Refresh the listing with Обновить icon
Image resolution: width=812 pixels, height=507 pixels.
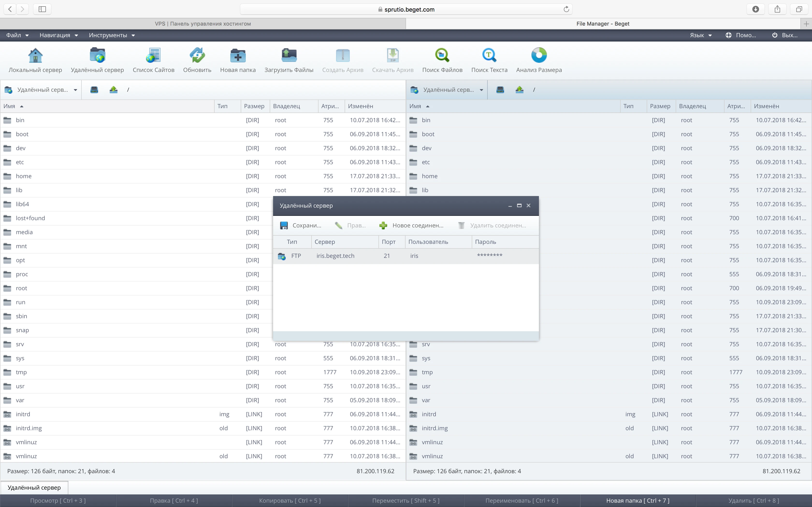pyautogui.click(x=197, y=56)
